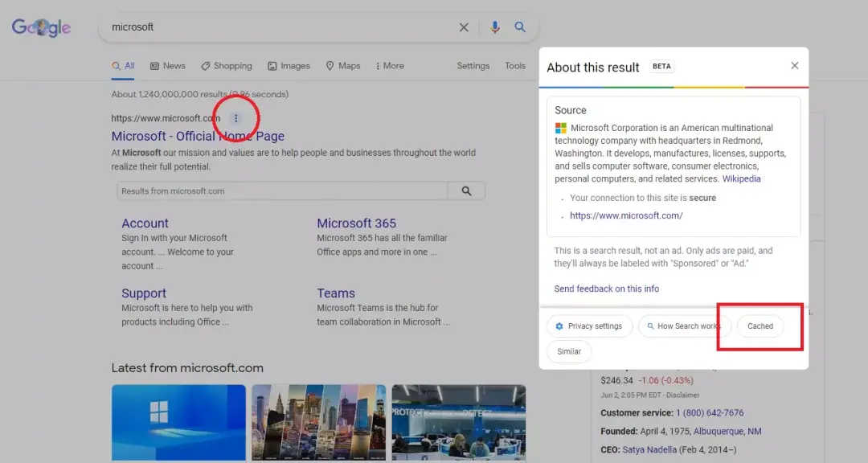
Task: Open the Settings menu
Action: pyautogui.click(x=473, y=66)
